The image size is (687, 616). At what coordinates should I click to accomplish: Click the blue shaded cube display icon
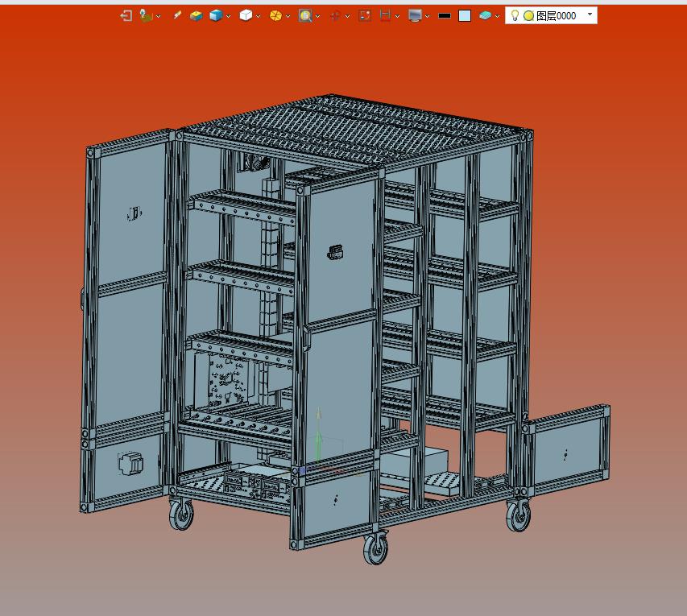215,15
